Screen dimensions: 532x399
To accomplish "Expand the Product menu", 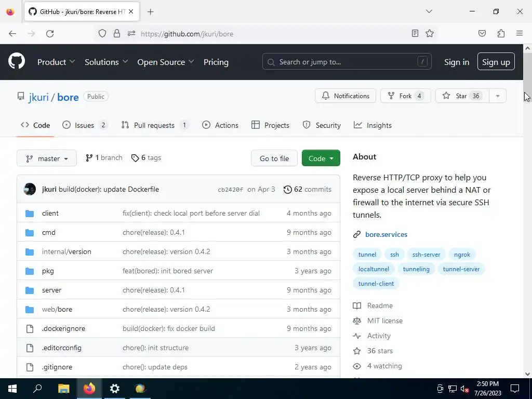I will coord(56,62).
